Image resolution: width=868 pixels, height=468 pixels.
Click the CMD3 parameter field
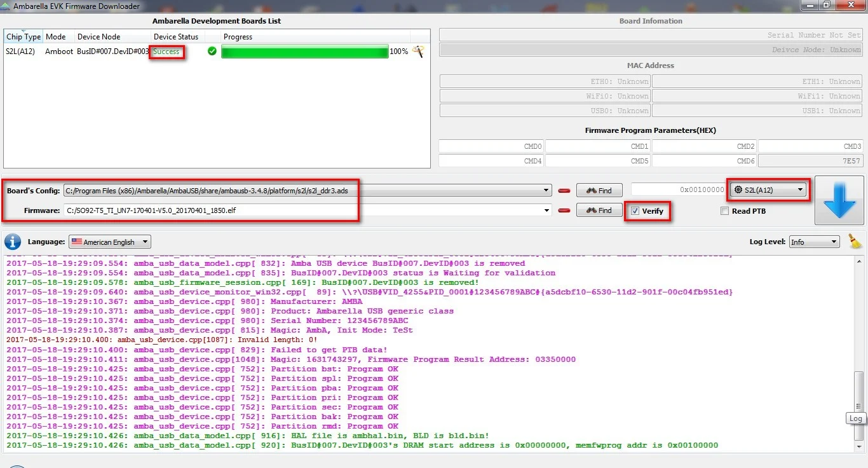[811, 146]
